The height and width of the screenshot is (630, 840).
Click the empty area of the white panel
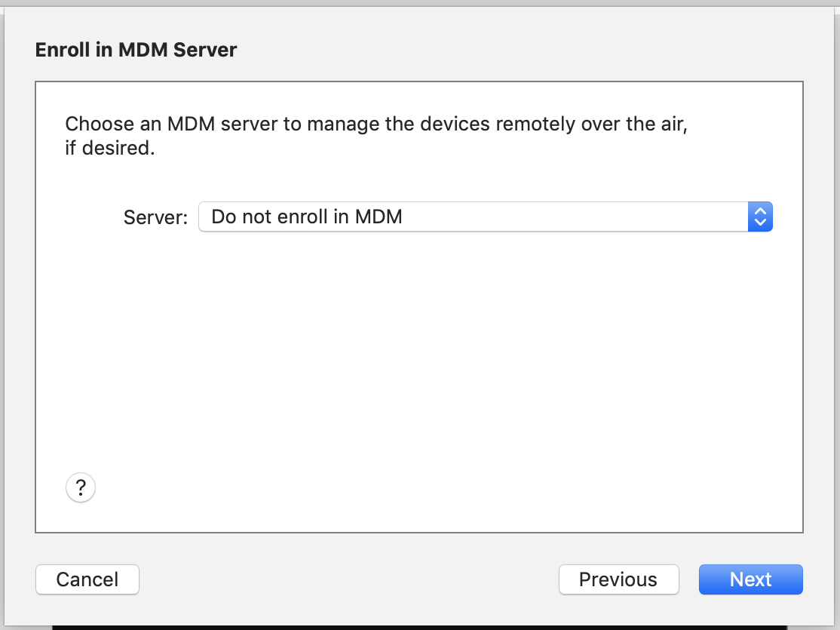[x=418, y=362]
